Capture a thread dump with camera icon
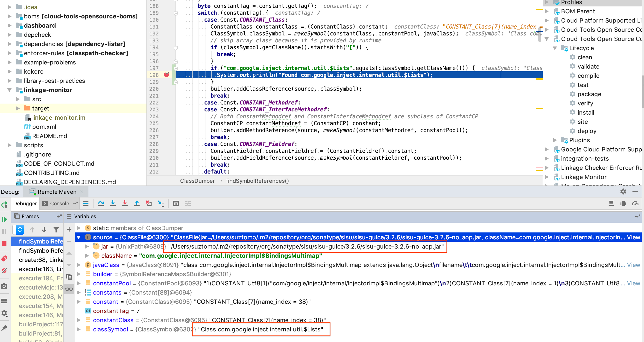Image resolution: width=644 pixels, height=342 pixels. 4,286
